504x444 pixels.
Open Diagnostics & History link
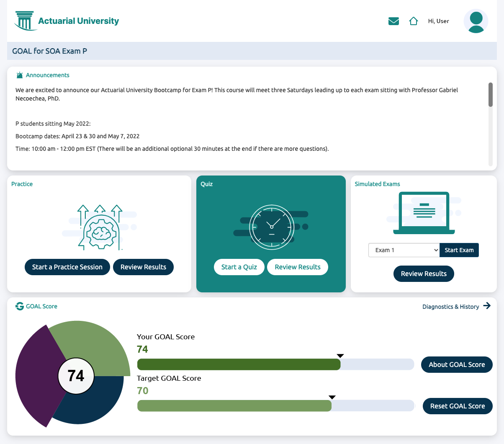[x=451, y=307]
